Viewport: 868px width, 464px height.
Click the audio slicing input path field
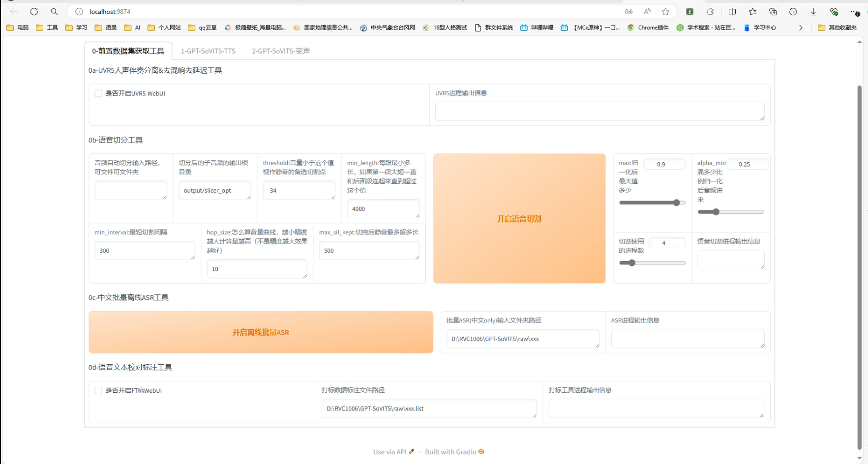(130, 190)
